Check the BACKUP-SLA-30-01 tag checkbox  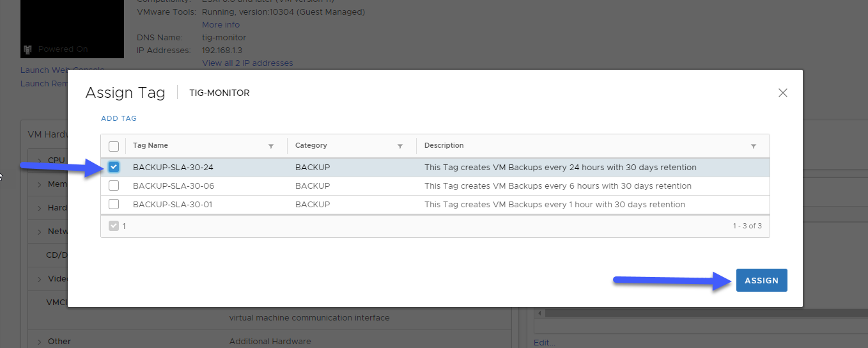click(x=114, y=204)
